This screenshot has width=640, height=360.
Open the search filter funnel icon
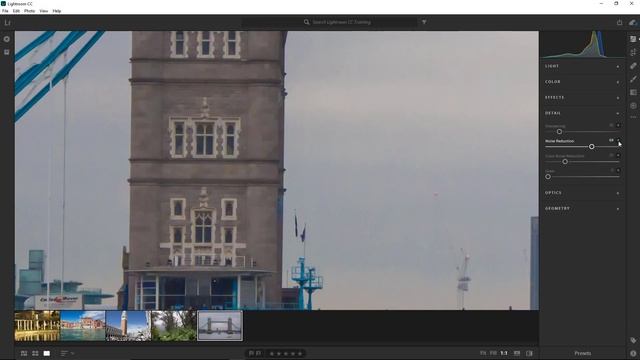424,22
